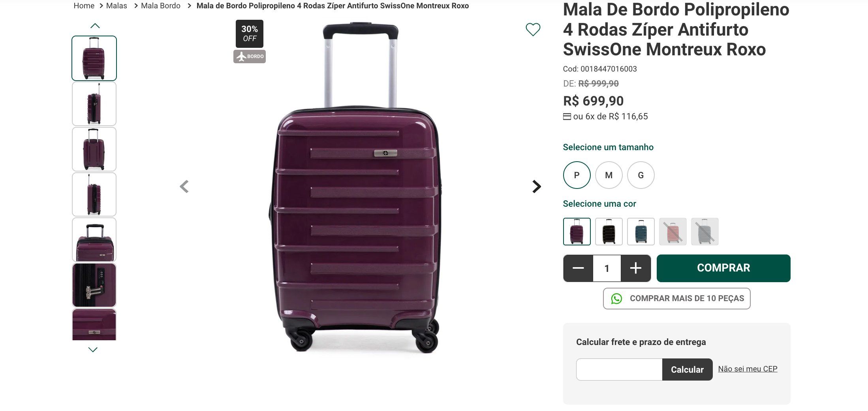
Task: Increase quantity with plus button
Action: tap(635, 268)
